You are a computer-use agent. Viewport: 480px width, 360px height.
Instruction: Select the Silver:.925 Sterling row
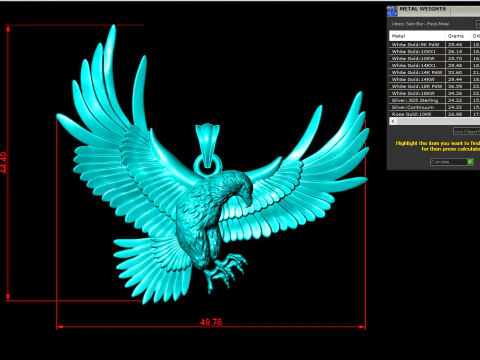(x=435, y=100)
